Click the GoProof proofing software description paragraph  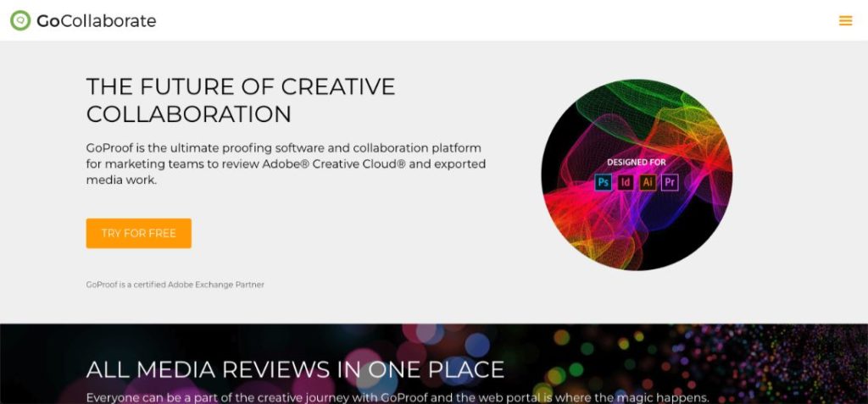[286, 163]
